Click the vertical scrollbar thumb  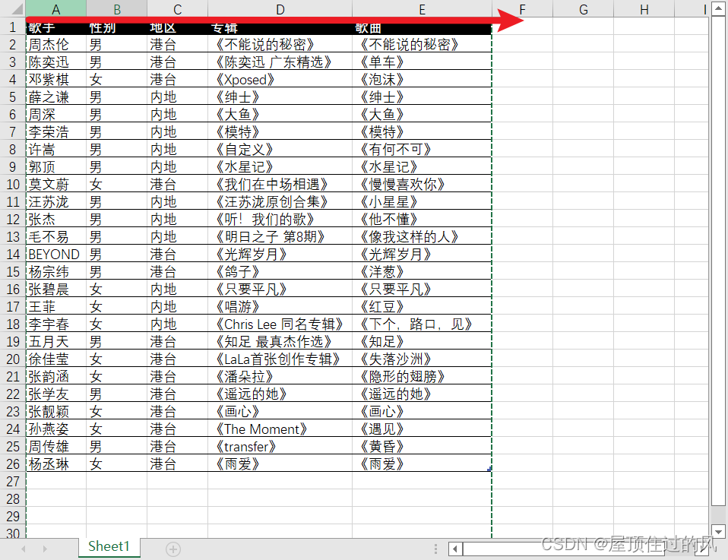[x=718, y=261]
